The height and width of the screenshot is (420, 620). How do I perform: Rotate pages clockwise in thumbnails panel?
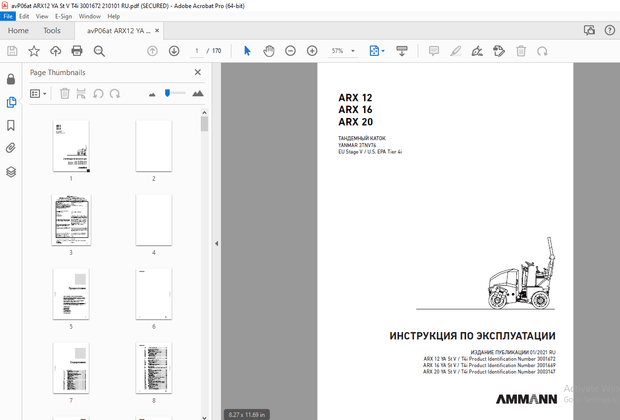115,94
